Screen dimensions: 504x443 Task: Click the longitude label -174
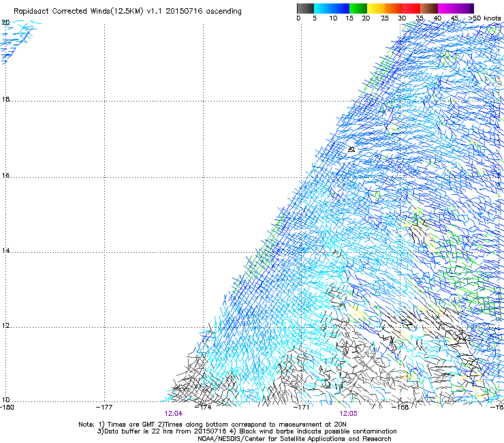(x=203, y=407)
